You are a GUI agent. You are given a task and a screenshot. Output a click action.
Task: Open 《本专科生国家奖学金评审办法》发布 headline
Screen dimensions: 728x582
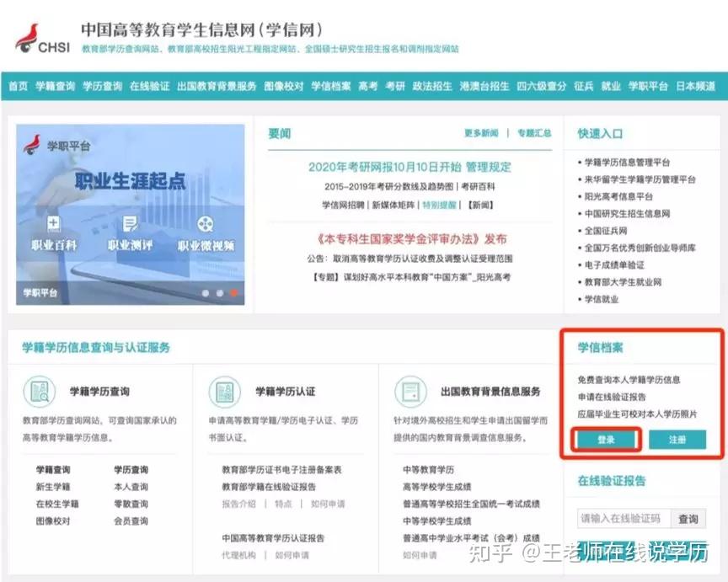(x=411, y=239)
